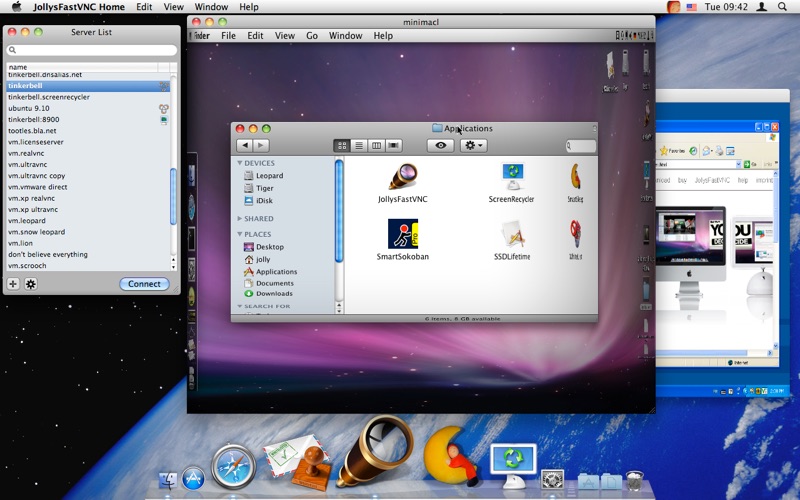This screenshot has height=500, width=800.
Task: Switch Finder to list view
Action: (359, 146)
